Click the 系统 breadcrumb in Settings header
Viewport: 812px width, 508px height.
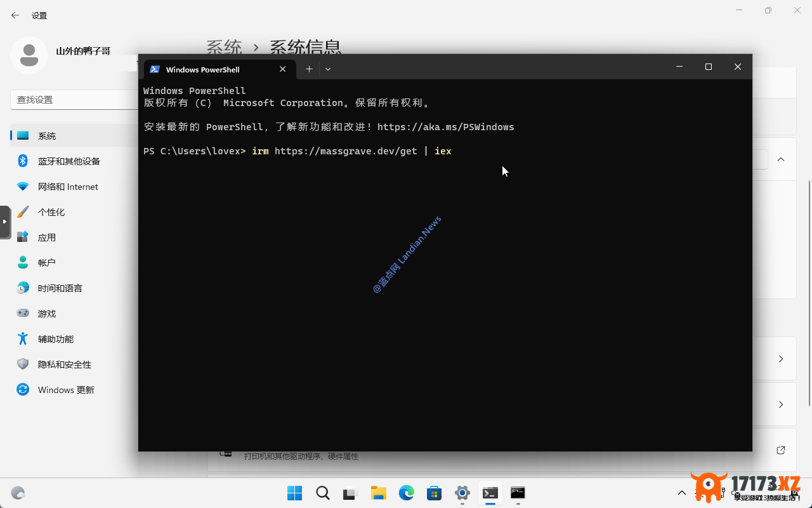(x=224, y=47)
